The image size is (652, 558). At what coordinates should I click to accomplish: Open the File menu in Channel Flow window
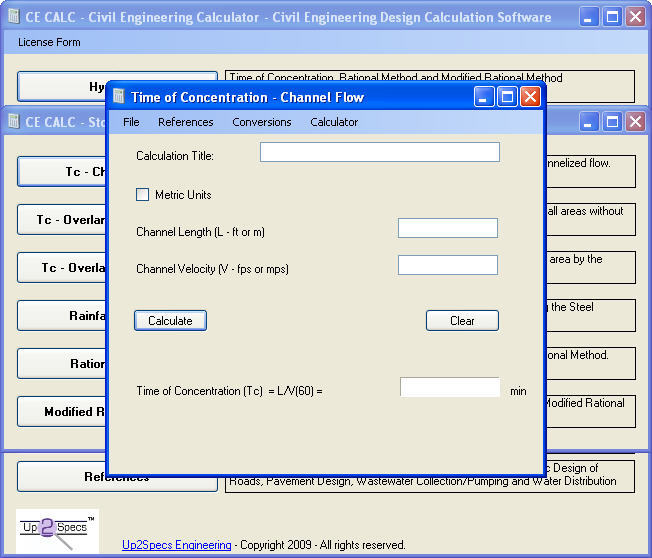coord(131,122)
